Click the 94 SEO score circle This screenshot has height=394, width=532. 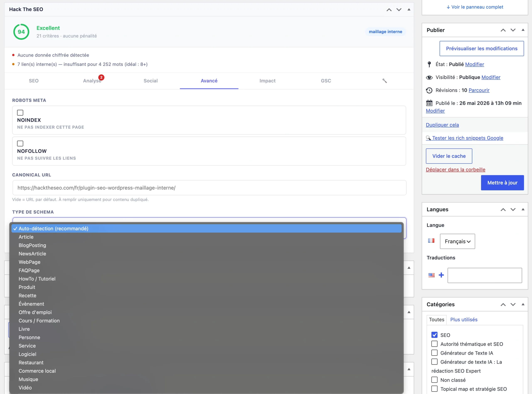click(x=21, y=32)
